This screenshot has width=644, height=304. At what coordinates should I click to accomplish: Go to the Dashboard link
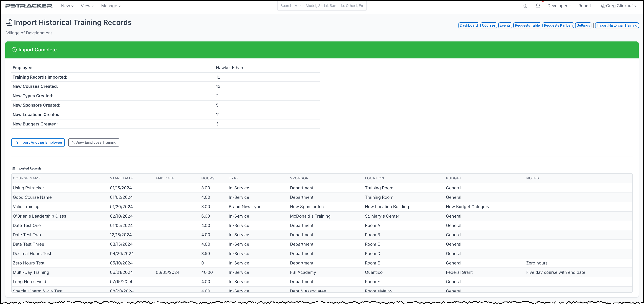pos(468,25)
